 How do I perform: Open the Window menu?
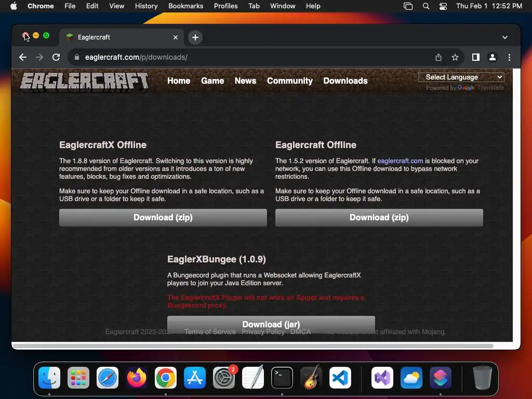click(x=283, y=6)
